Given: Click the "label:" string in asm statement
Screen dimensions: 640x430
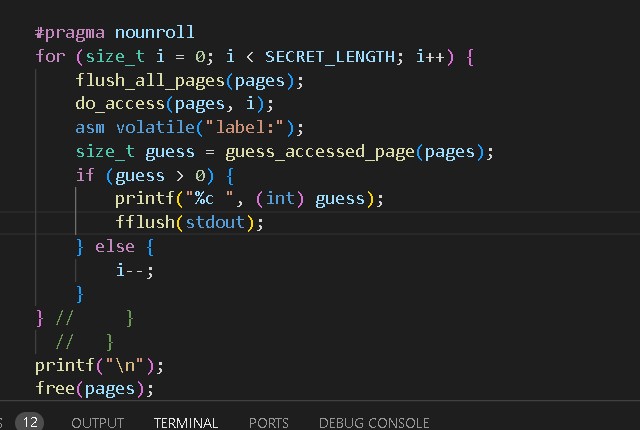Looking at the screenshot, I should (251, 127).
